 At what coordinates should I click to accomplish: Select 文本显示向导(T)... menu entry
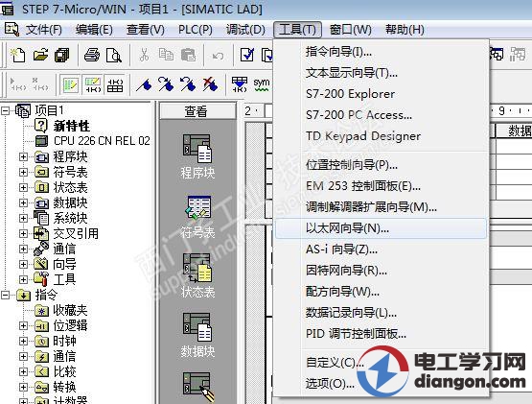pos(381,73)
